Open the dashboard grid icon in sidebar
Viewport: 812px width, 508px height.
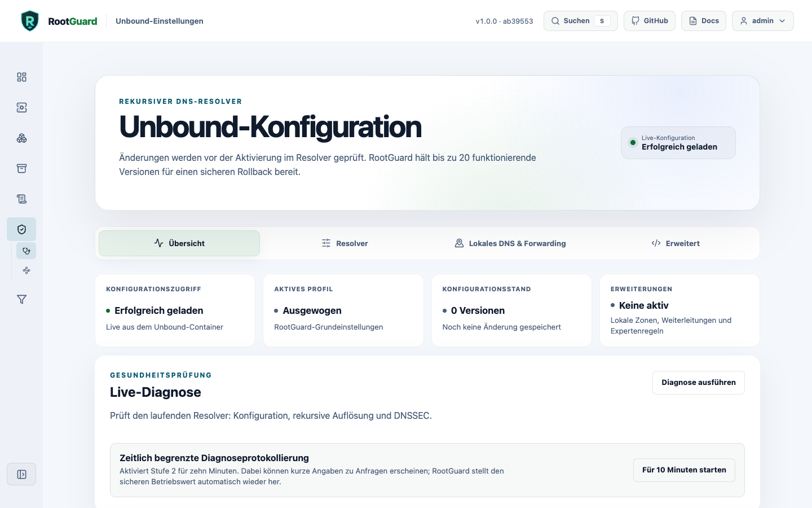pos(21,77)
